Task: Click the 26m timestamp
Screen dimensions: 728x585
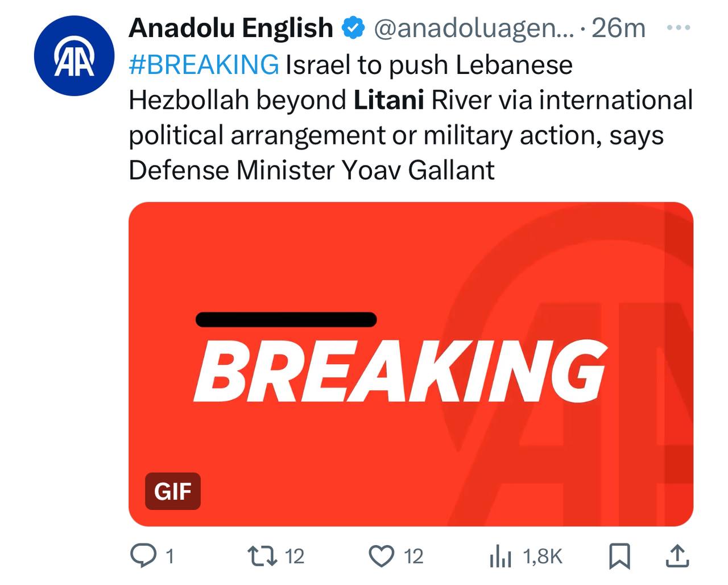Action: click(618, 28)
